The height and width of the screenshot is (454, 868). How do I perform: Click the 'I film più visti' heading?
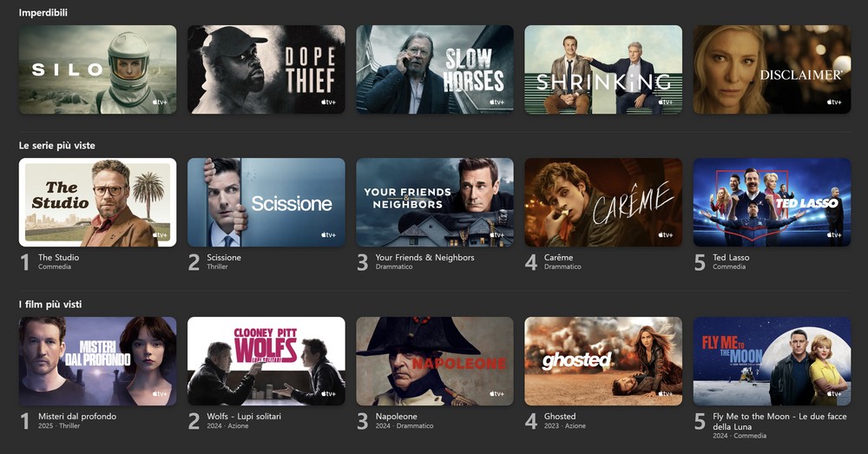50,305
